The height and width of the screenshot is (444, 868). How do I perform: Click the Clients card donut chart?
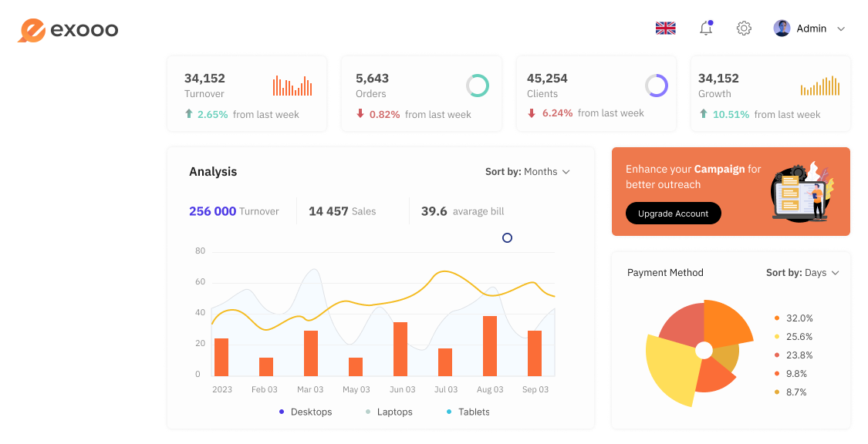coord(657,86)
